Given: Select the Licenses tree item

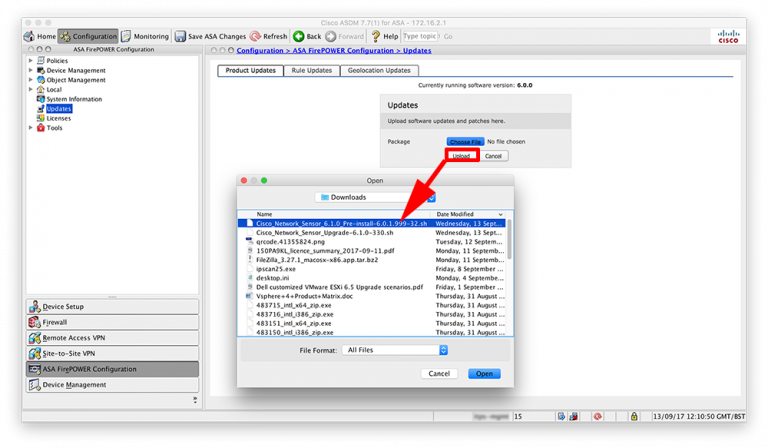Looking at the screenshot, I should coord(58,118).
